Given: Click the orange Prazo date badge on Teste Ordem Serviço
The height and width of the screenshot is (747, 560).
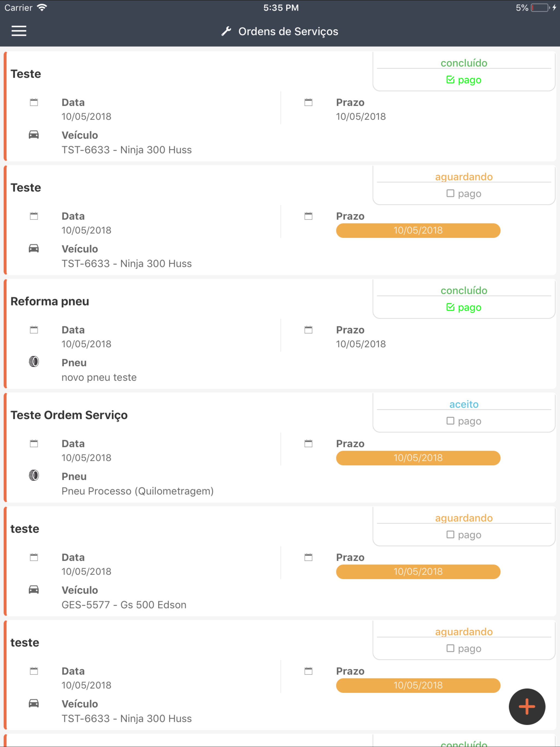Looking at the screenshot, I should point(418,458).
